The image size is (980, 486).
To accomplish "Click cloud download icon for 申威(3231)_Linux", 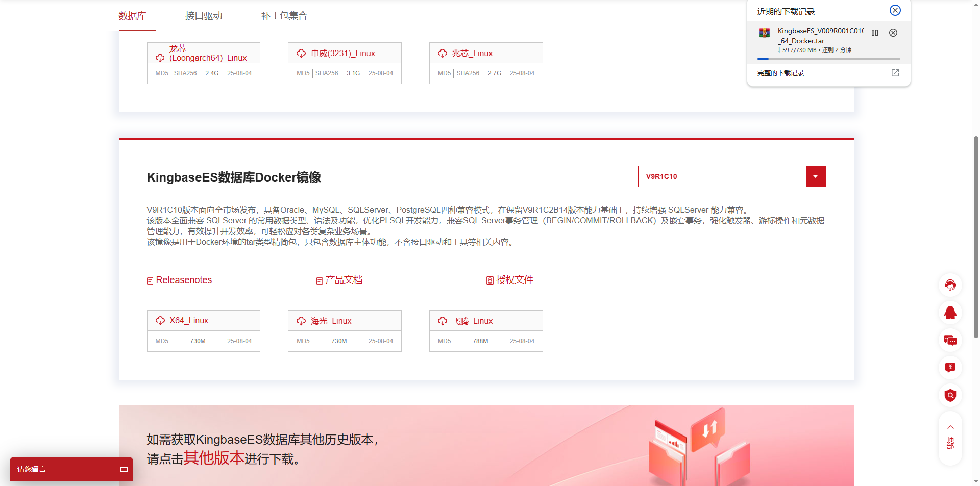I will coord(301,53).
